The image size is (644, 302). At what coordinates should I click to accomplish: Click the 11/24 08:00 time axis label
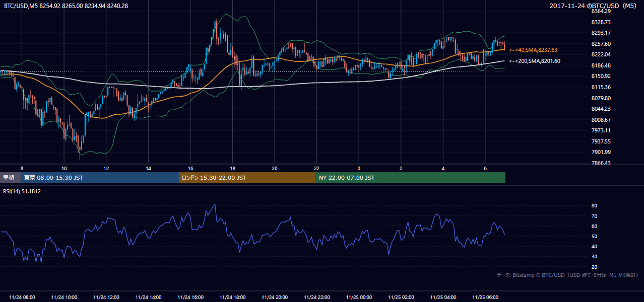point(22,297)
